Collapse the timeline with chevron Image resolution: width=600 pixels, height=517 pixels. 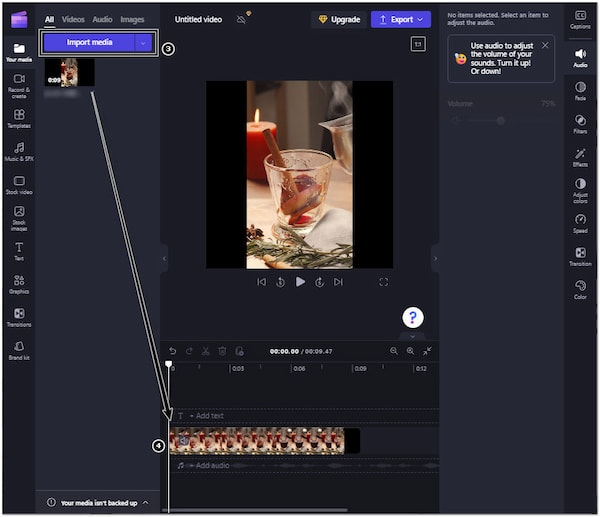pyautogui.click(x=412, y=336)
